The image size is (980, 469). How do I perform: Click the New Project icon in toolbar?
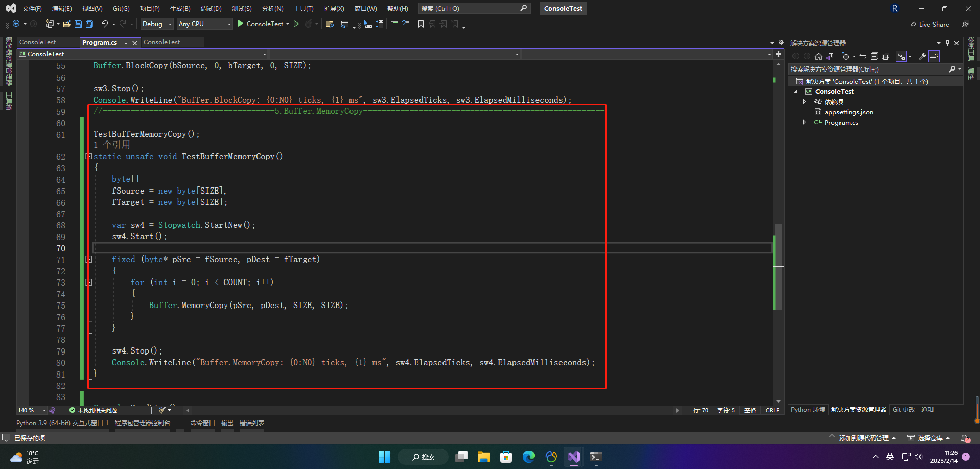(50, 24)
